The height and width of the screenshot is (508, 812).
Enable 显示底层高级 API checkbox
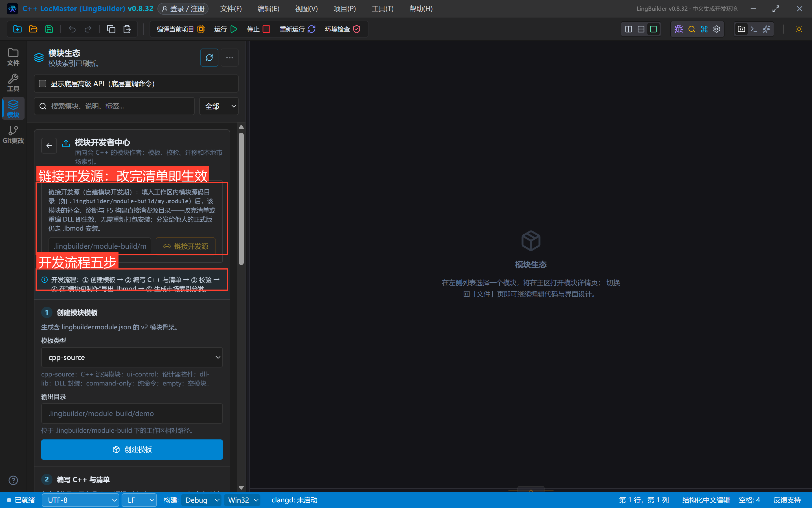click(43, 84)
